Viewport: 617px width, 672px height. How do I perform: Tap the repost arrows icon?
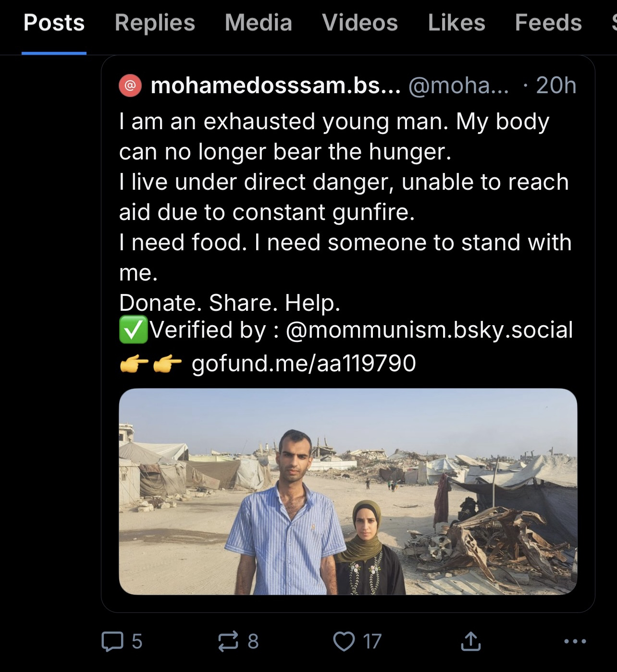pos(228,641)
